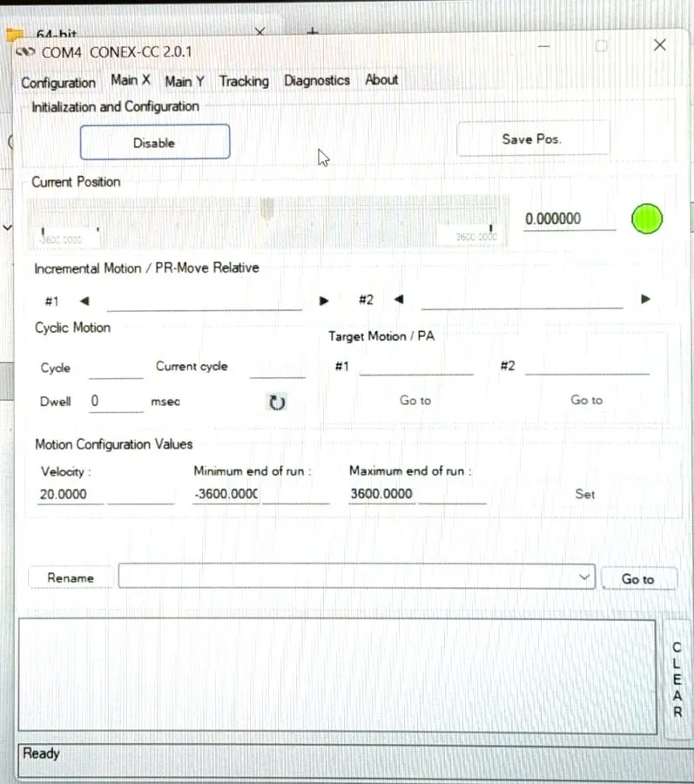Click Go to under target #2
Screen dimensions: 694x784
pos(587,400)
